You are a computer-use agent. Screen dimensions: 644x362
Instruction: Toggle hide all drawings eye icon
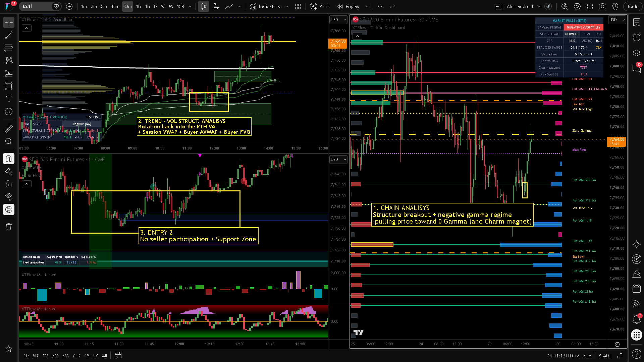click(9, 196)
